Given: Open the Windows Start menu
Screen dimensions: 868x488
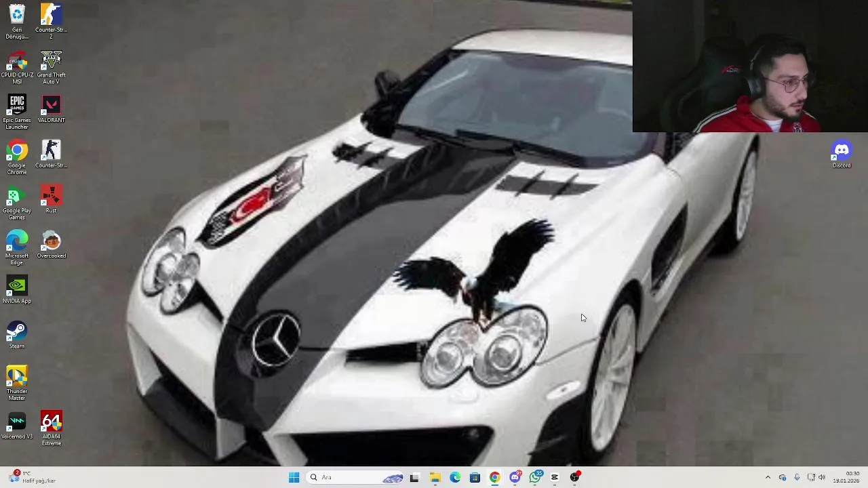Looking at the screenshot, I should [294, 477].
